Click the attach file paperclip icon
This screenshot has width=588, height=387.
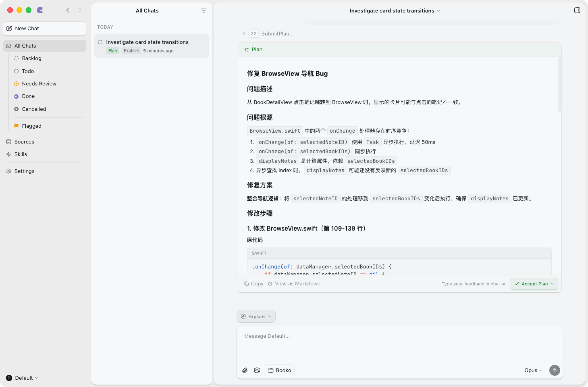[245, 370]
